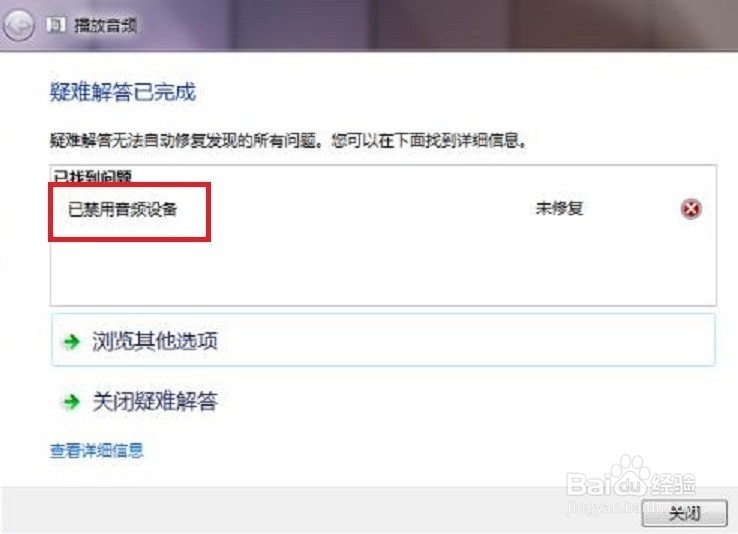This screenshot has height=534, width=738.
Task: Click the 未修复 status text
Action: (x=560, y=208)
